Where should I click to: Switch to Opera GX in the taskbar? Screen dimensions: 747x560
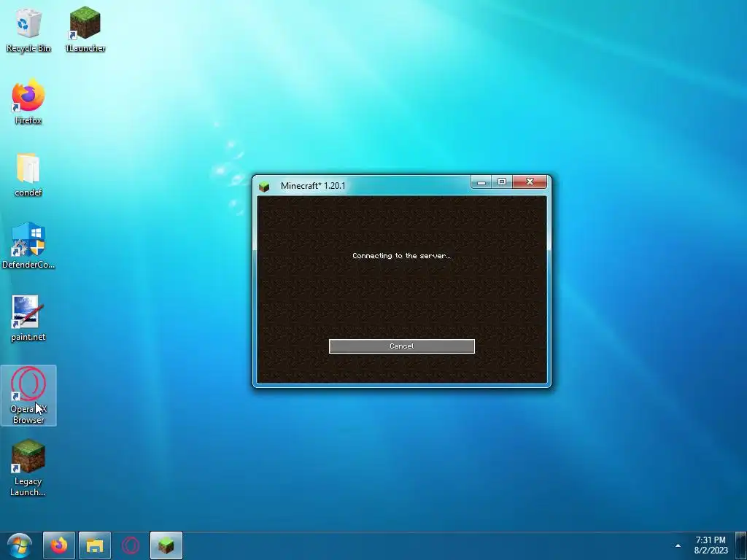coord(131,545)
